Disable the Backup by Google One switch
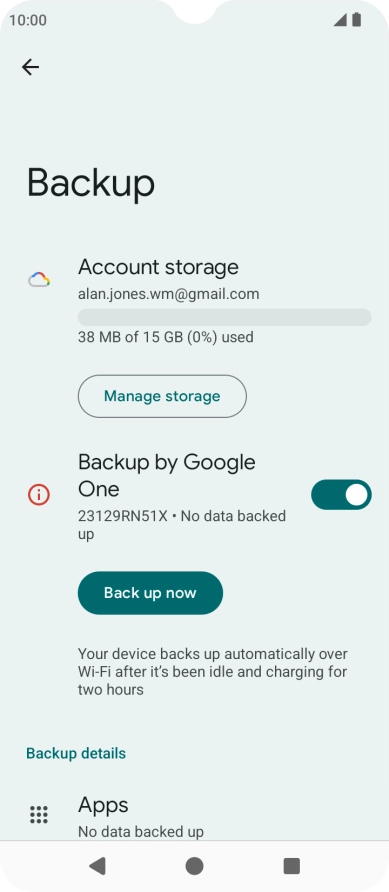Viewport: 389px width, 892px height. point(341,495)
